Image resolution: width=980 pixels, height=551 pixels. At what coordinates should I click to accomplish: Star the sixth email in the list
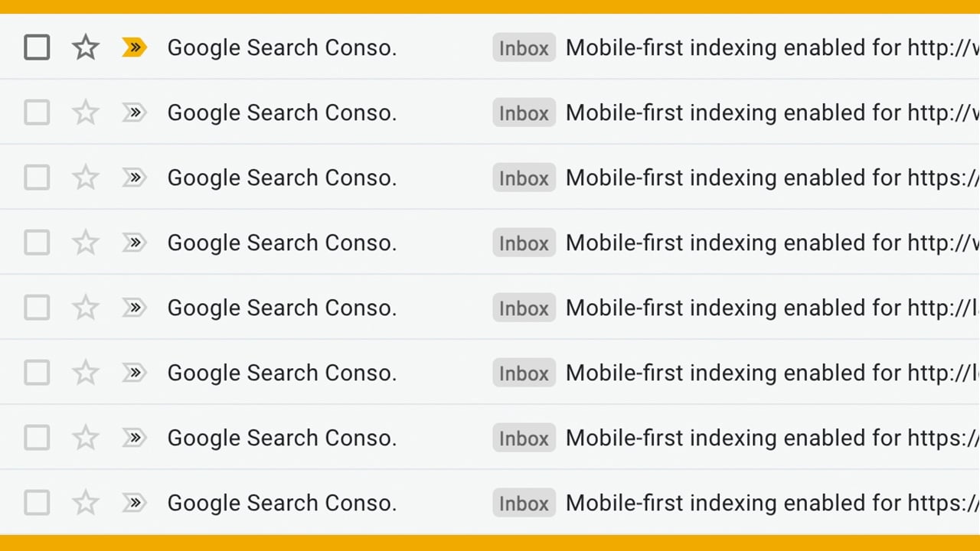(x=85, y=373)
